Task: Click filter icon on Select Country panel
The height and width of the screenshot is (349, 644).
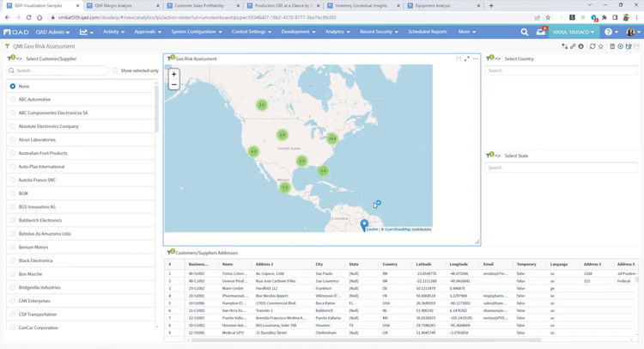Action: (x=489, y=58)
